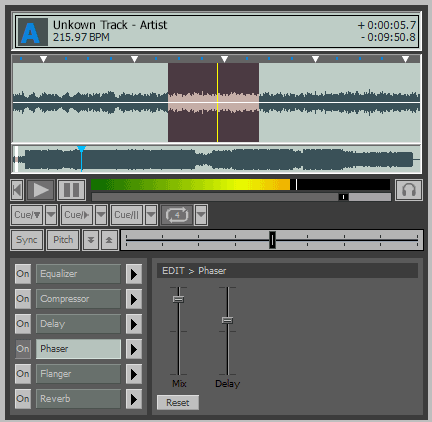Click the Pitch button
The width and height of the screenshot is (432, 422).
tap(63, 240)
